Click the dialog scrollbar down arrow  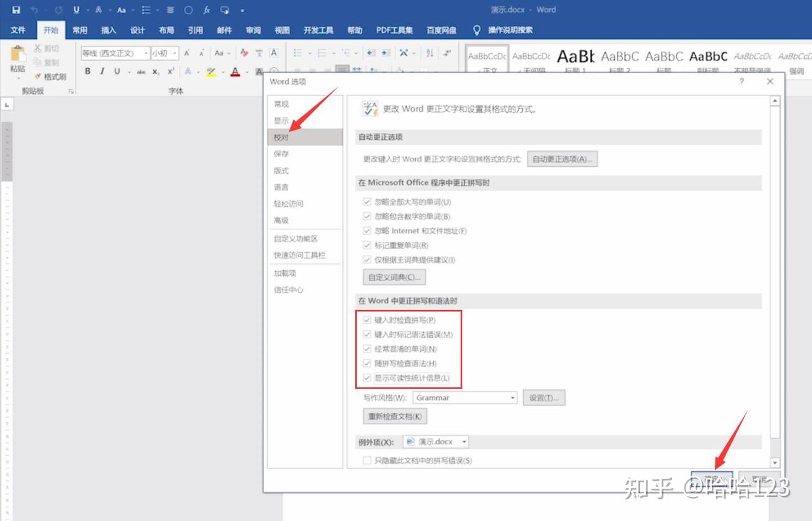pos(775,462)
